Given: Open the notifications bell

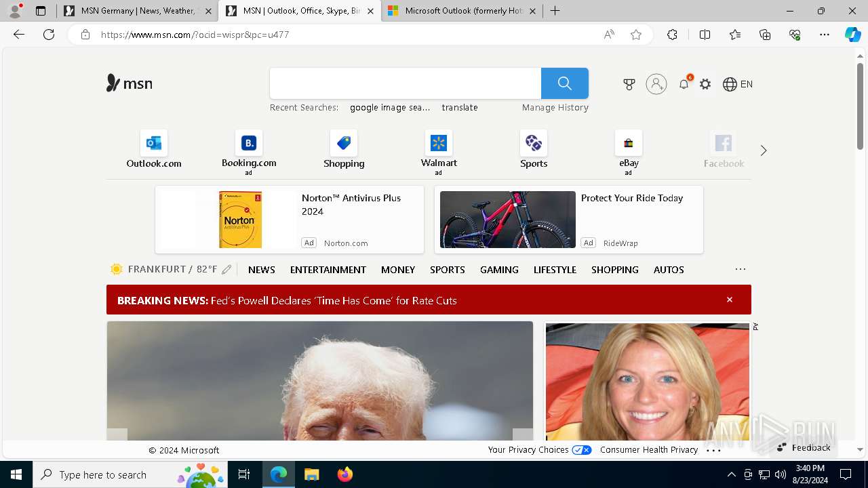Looking at the screenshot, I should click(684, 84).
